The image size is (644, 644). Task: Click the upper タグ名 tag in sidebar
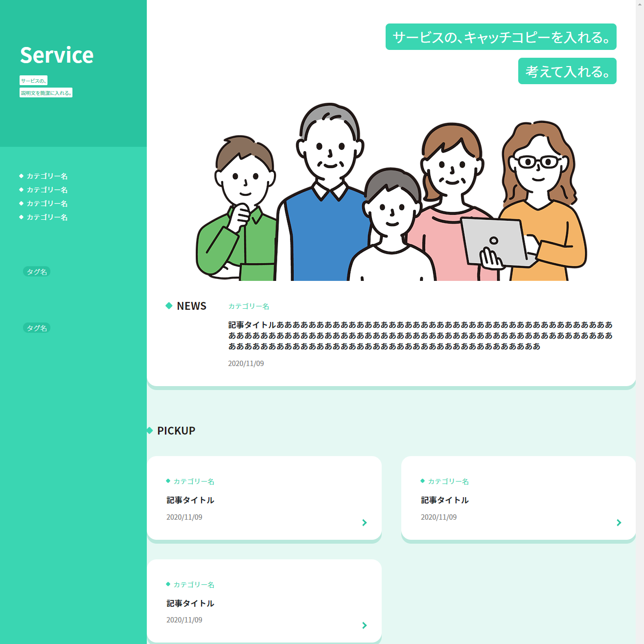pos(37,272)
